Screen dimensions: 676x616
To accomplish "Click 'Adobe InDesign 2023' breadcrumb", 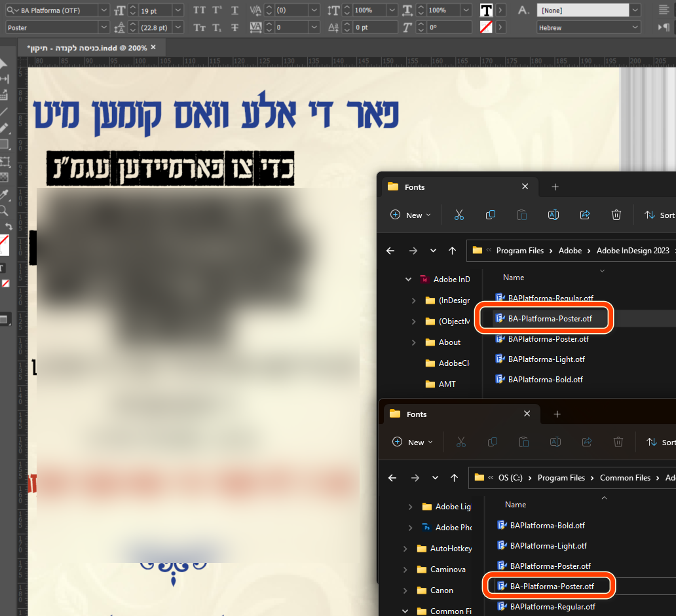I will click(x=633, y=250).
